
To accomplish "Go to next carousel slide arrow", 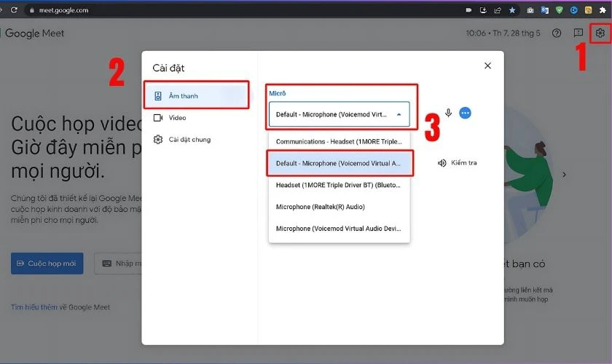I will (564, 175).
